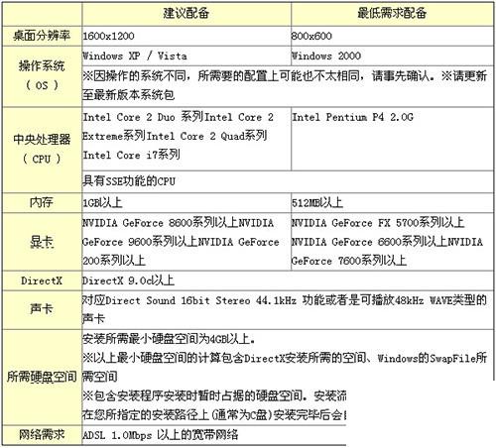Click the GeForce FX 5700系列以上 minimum GPU cell
This screenshot has height=448, width=496.
click(x=392, y=242)
